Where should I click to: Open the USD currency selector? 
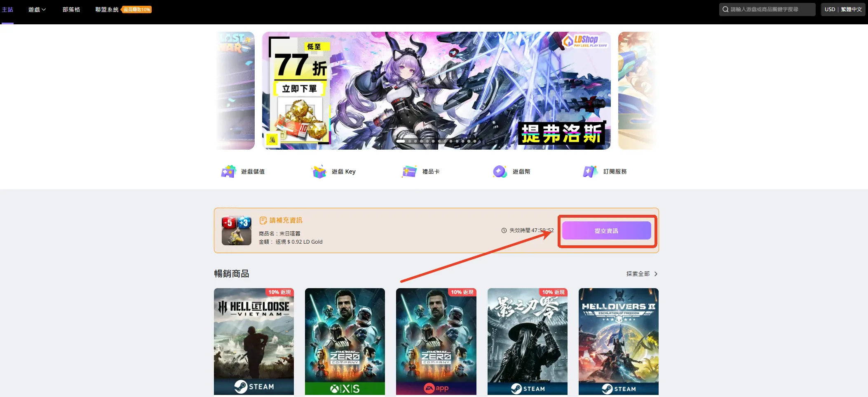(830, 9)
